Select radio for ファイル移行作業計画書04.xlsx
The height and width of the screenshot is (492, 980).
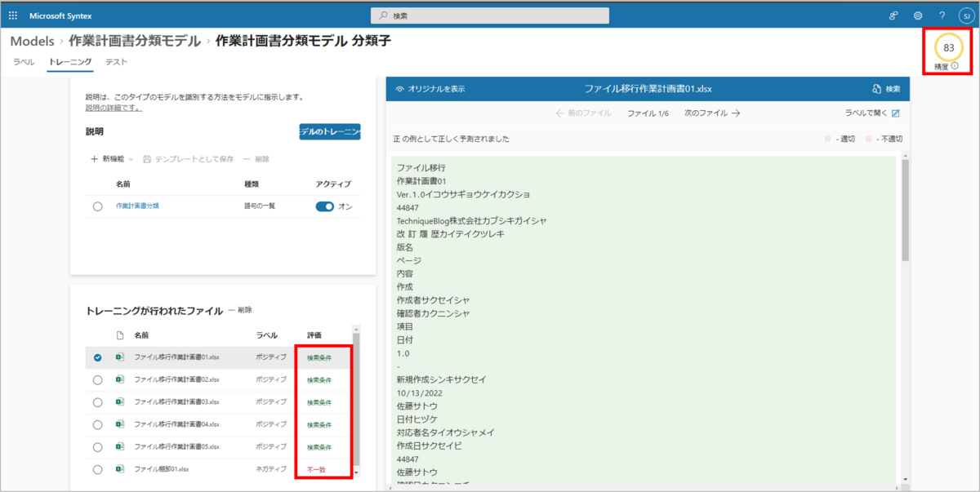(98, 424)
